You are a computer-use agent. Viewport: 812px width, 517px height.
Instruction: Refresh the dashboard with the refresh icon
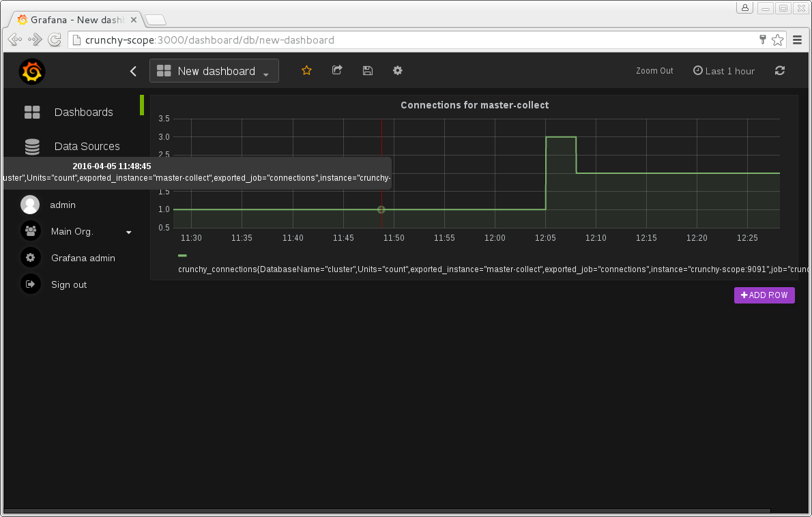(779, 70)
